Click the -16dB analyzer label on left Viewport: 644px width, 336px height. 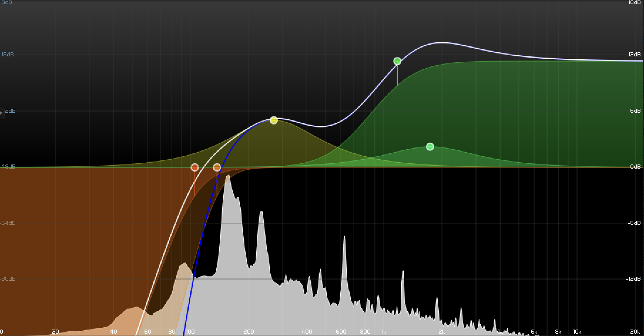pyautogui.click(x=7, y=55)
